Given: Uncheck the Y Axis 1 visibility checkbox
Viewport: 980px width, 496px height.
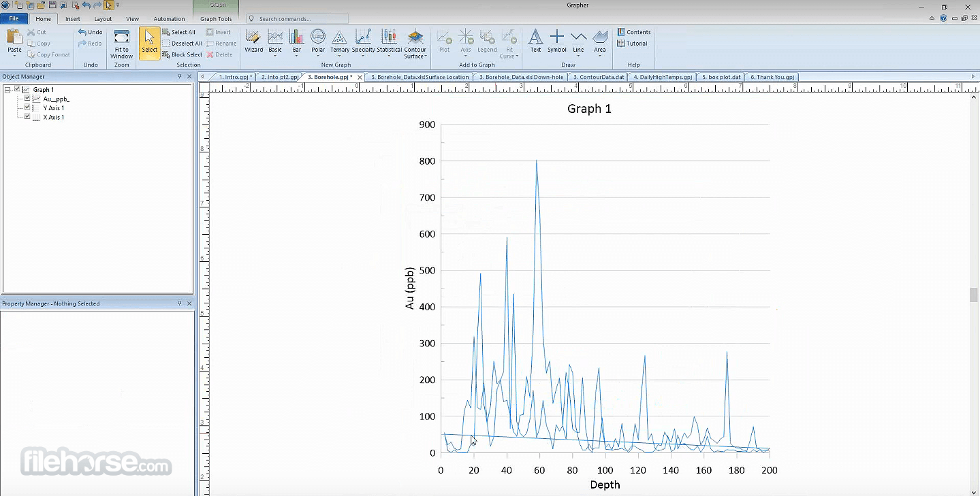Looking at the screenshot, I should tap(27, 108).
